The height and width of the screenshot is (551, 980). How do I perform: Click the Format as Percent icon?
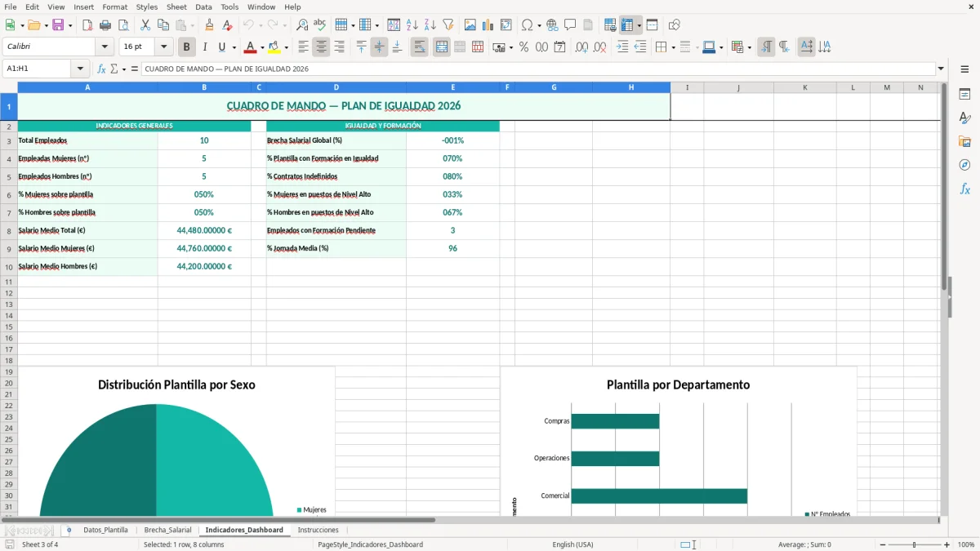[523, 47]
